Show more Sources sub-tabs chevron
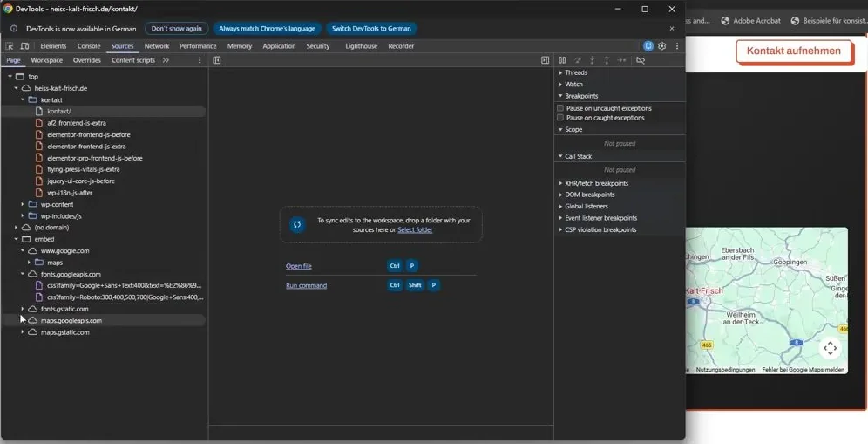Screen dimensions: 868x444 (x=166, y=60)
